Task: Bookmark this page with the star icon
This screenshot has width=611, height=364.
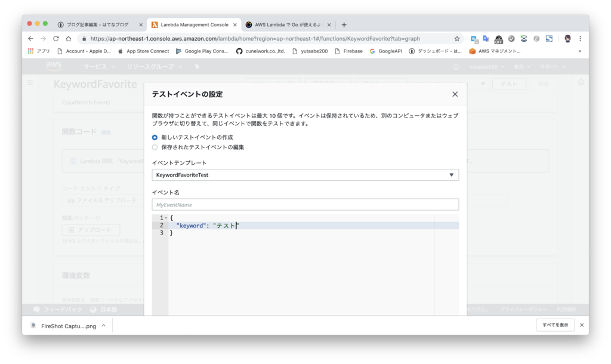Action: click(456, 39)
